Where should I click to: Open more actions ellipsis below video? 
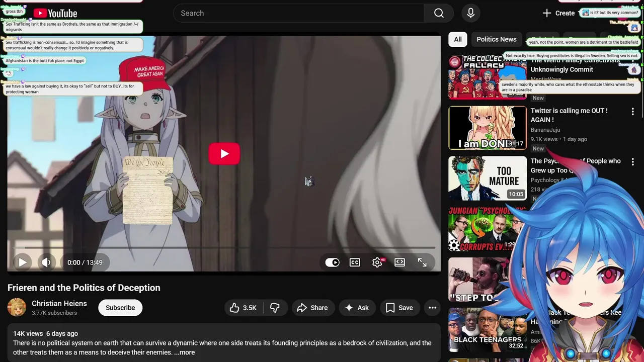click(x=432, y=308)
